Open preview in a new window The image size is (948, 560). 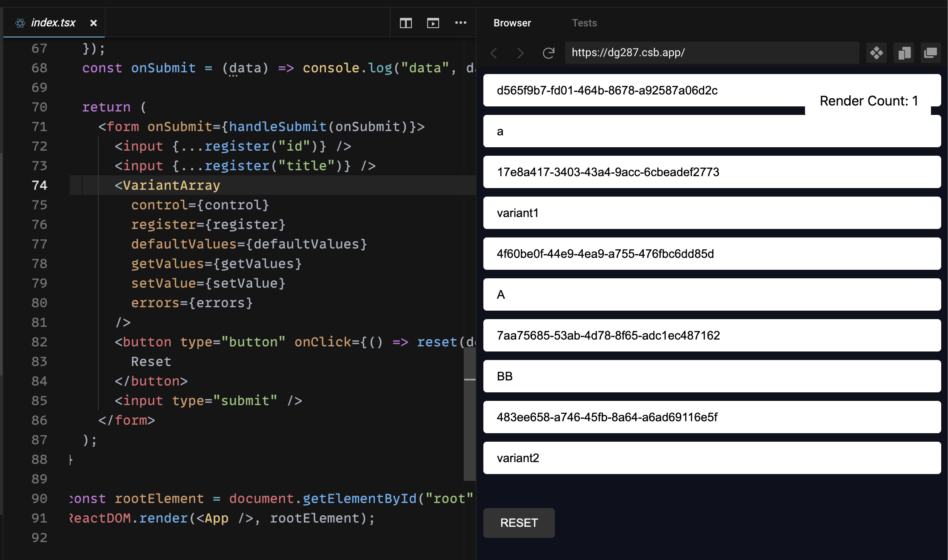click(x=931, y=53)
